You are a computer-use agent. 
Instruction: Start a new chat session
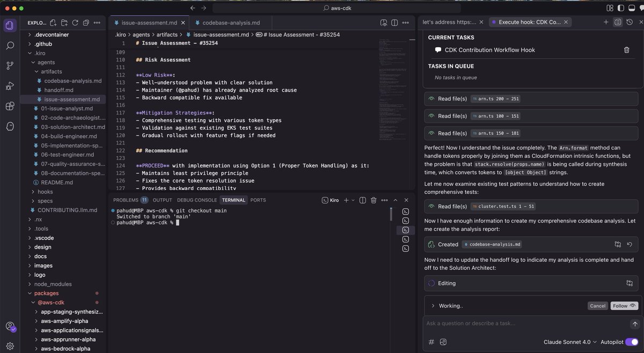606,22
